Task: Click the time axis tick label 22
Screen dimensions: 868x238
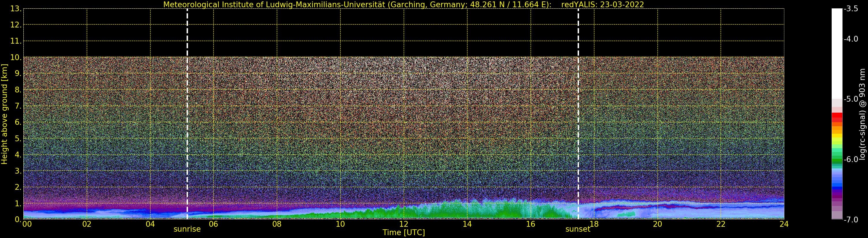Action: [x=721, y=224]
